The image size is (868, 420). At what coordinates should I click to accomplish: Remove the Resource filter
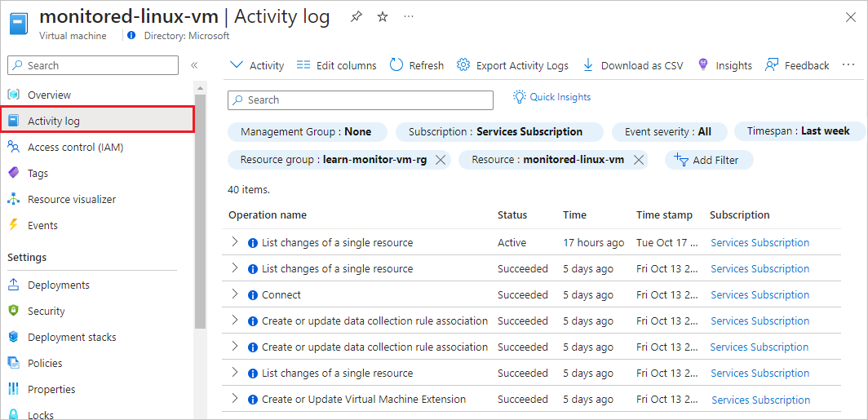point(638,160)
